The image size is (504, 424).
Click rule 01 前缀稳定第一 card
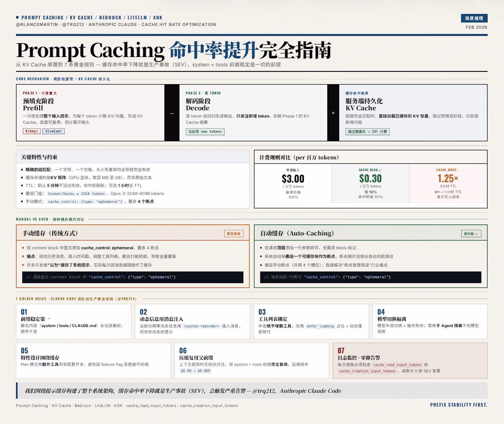tap(73, 321)
